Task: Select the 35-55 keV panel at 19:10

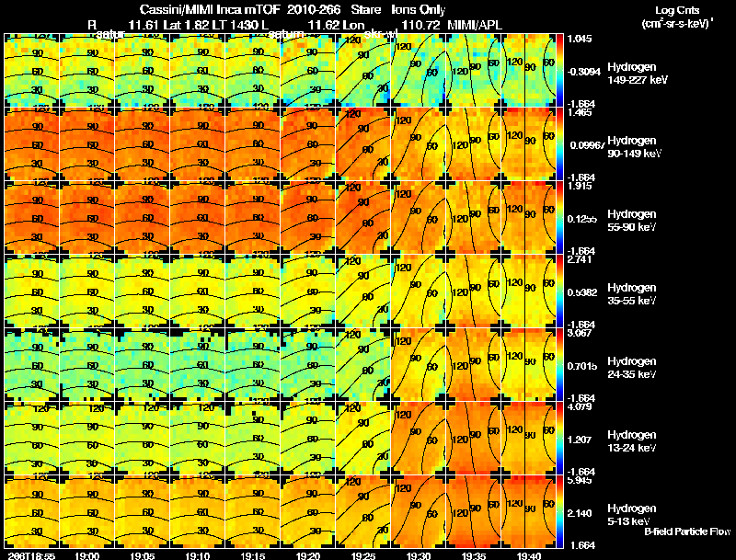Action: pos(197,291)
